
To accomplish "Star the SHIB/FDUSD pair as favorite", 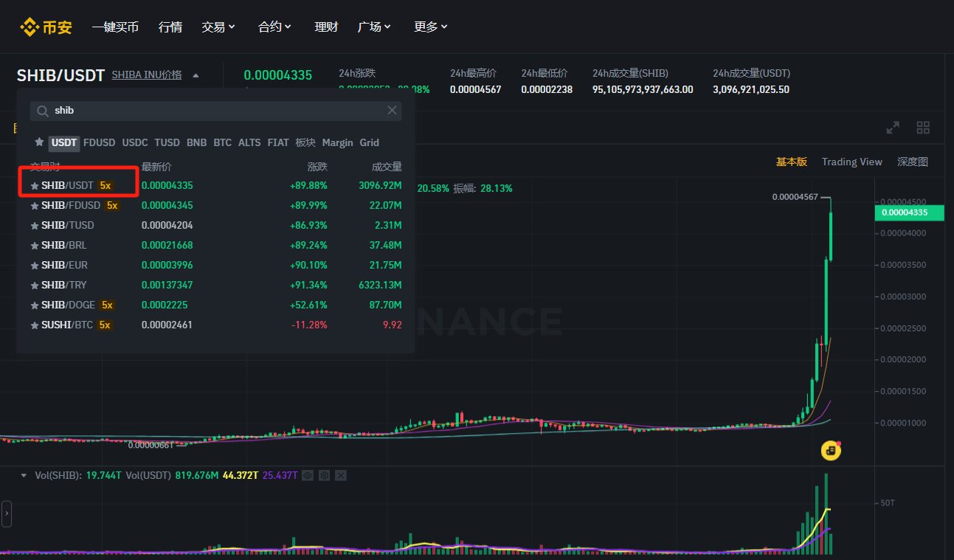I will point(35,206).
